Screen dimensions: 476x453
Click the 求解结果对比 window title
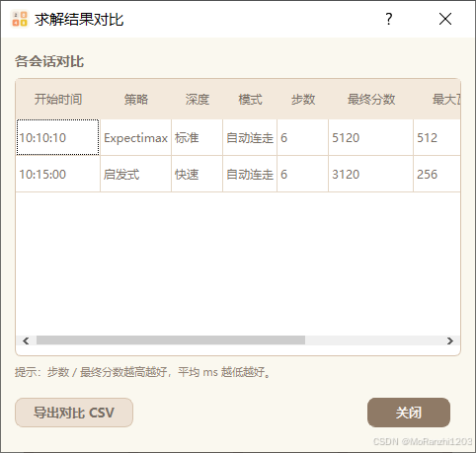[x=79, y=20]
